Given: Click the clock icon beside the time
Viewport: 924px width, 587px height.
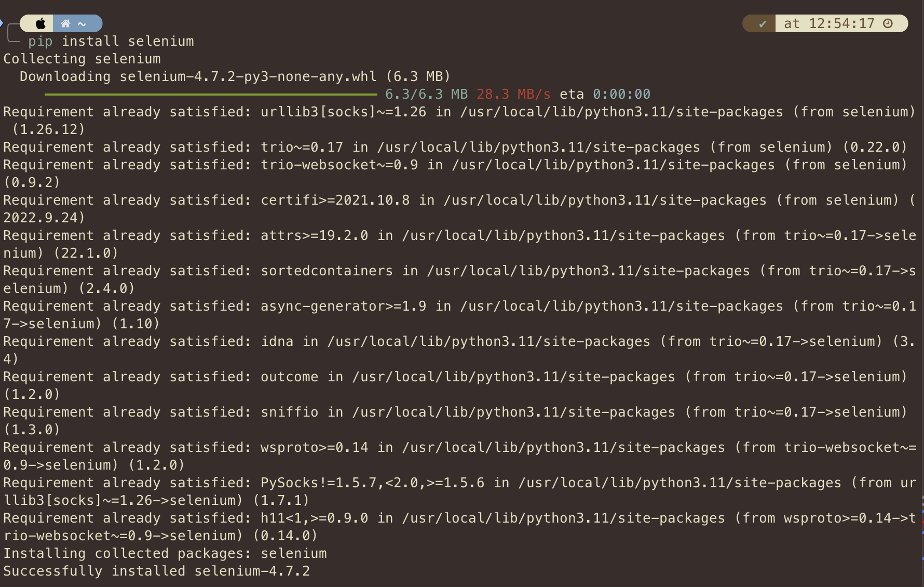Looking at the screenshot, I should (888, 23).
